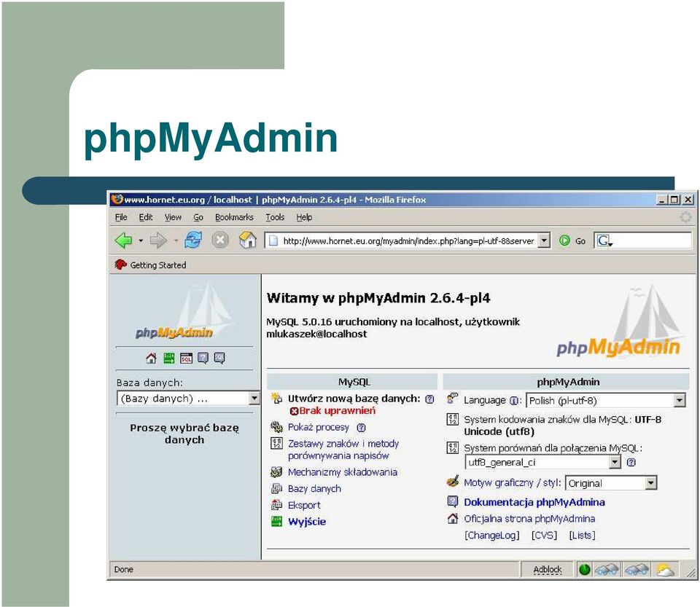Open the Baza danych dropdown

tap(188, 399)
